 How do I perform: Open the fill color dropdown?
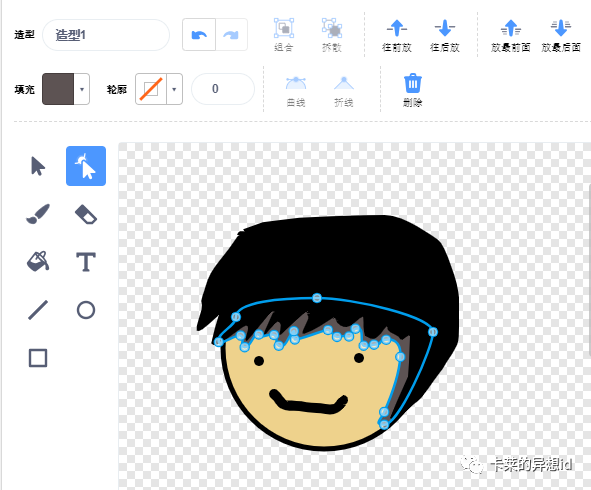(82, 89)
